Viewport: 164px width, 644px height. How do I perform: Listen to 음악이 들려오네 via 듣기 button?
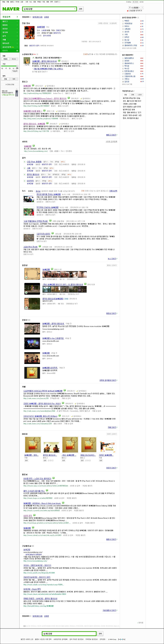tap(43, 175)
